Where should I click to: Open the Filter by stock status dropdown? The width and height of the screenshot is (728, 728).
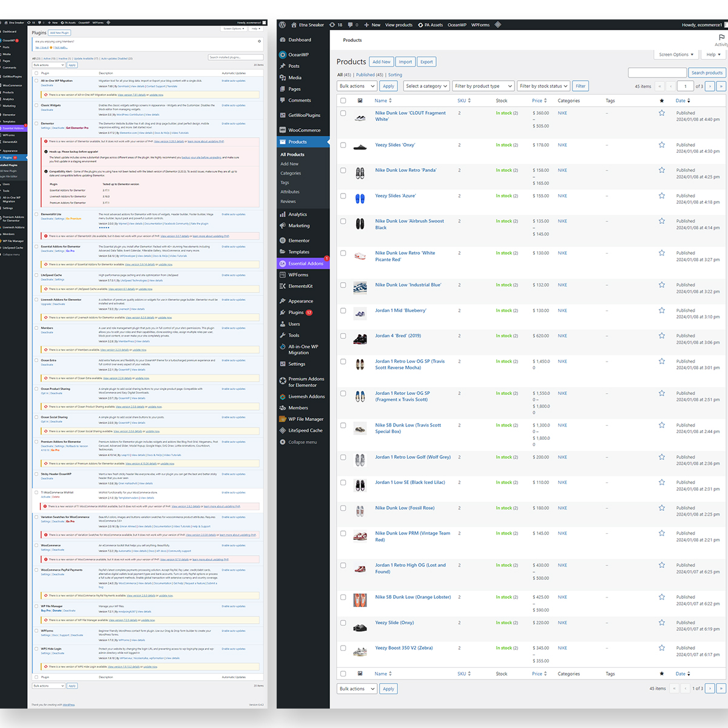(543, 86)
